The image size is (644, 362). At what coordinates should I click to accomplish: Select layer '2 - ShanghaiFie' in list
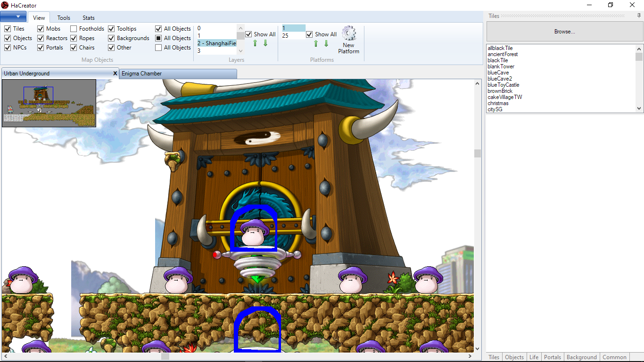click(217, 43)
